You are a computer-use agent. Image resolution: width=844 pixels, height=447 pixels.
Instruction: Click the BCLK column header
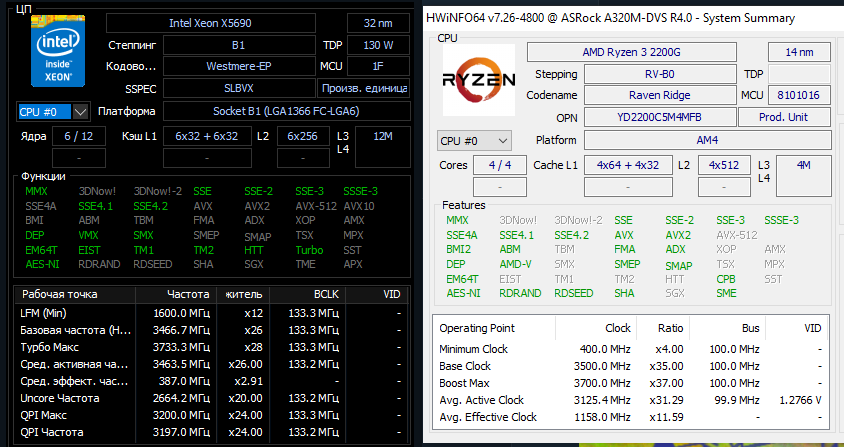[x=307, y=294]
